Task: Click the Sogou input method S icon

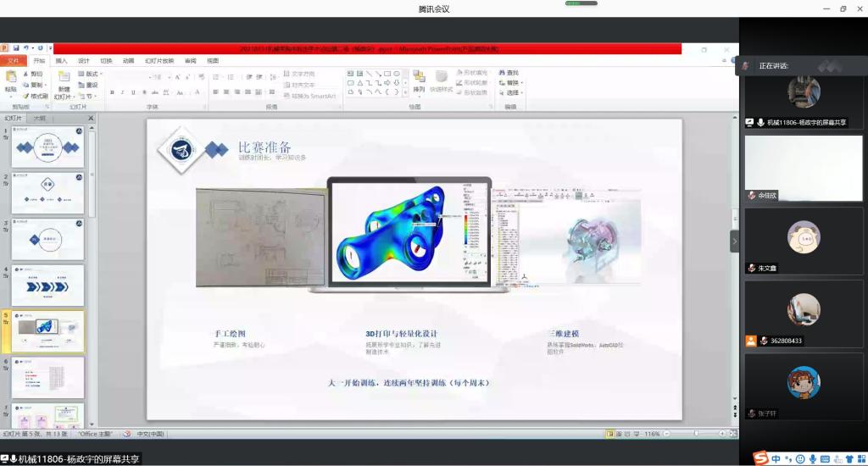Action: [762, 458]
